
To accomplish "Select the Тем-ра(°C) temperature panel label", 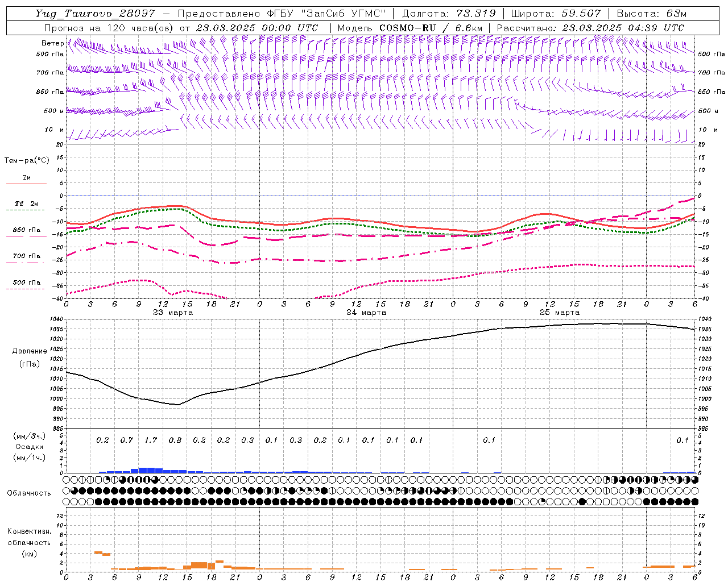I will point(27,161).
